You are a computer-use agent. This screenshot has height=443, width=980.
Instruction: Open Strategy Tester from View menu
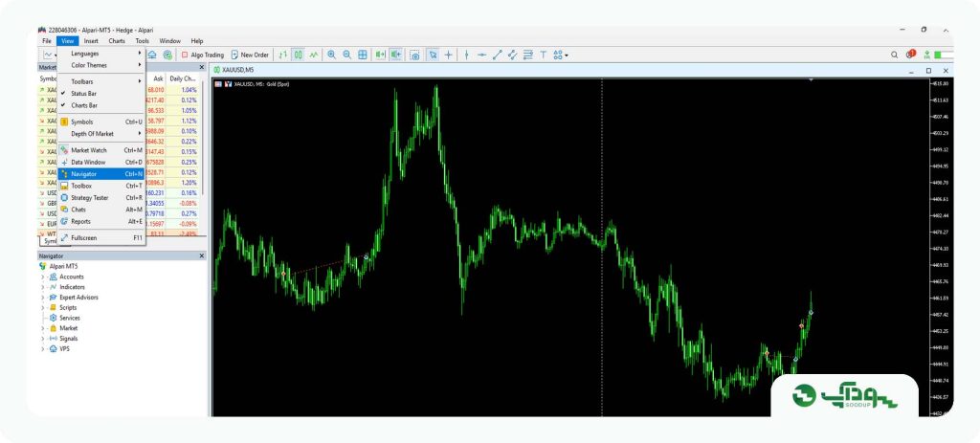click(101, 197)
